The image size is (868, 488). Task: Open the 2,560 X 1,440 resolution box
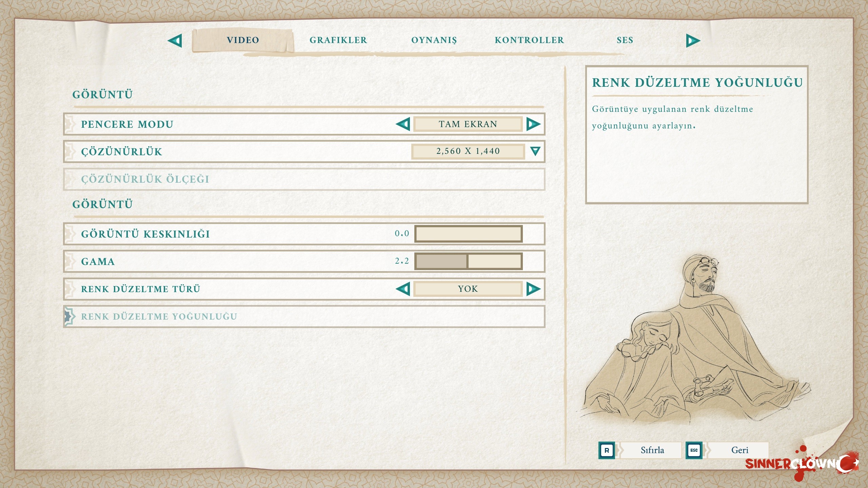(x=468, y=151)
